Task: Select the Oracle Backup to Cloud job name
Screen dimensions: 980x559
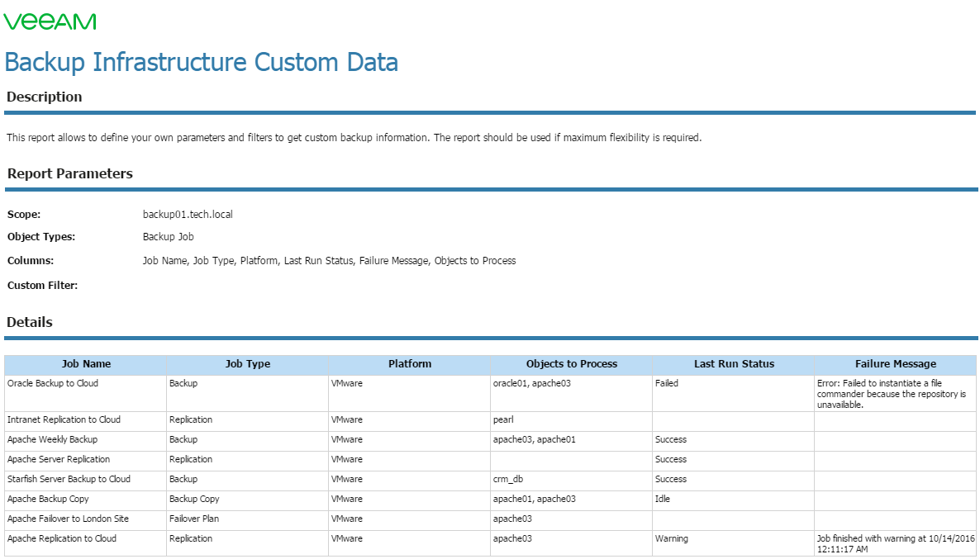Action: click(53, 383)
